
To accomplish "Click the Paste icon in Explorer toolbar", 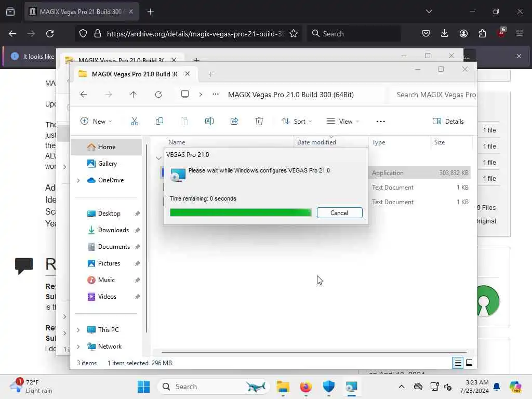I will (x=184, y=121).
